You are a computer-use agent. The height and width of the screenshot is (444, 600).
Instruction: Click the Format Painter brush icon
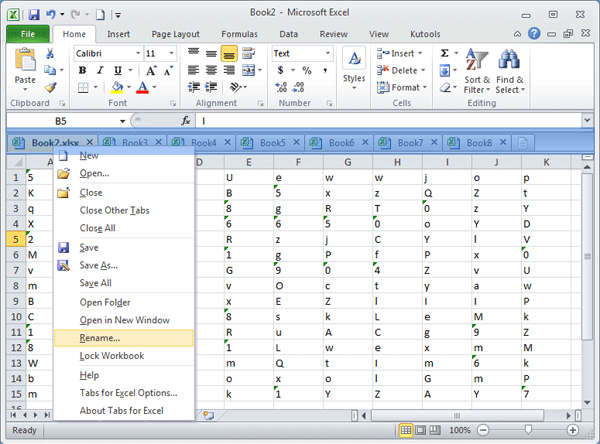51,87
